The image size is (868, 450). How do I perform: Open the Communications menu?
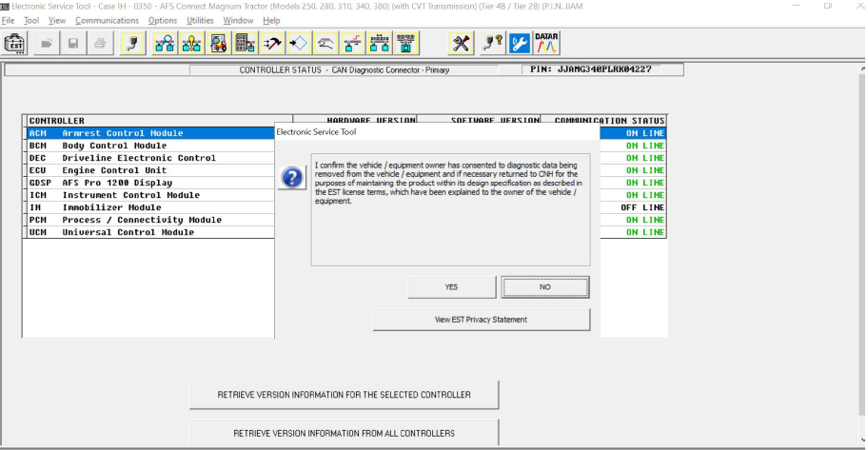tap(107, 21)
